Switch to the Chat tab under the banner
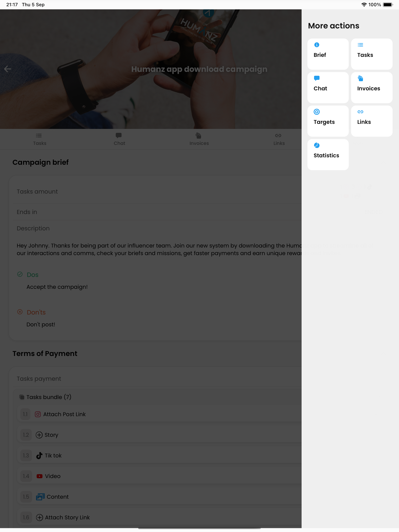This screenshot has height=532, width=399. point(119,139)
